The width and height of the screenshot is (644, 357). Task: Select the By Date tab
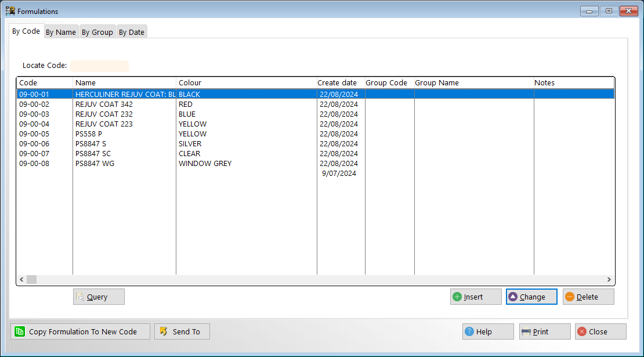(x=132, y=33)
